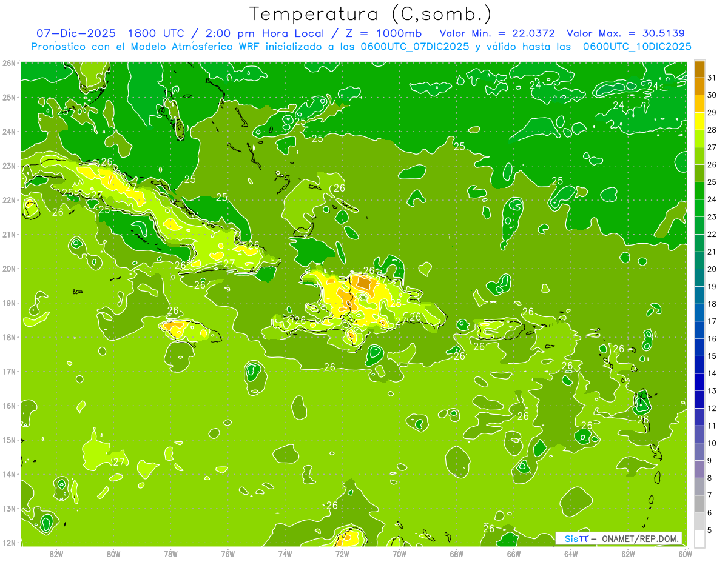Click the "12N" latitude axis label

coord(9,543)
